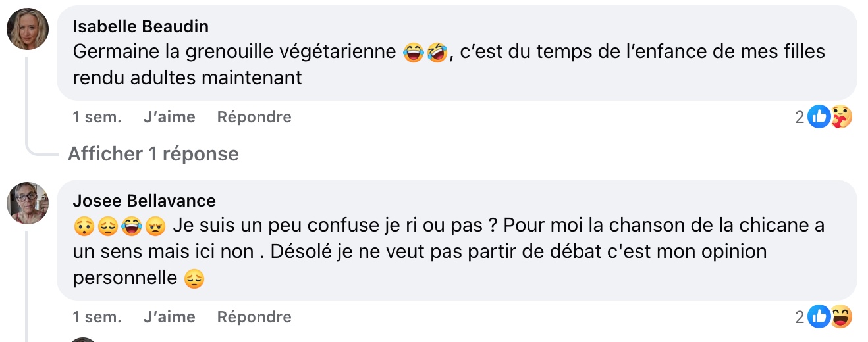The width and height of the screenshot is (868, 342).
Task: Click the care hug reaction icon on Isabelle's comment
Action: [840, 117]
